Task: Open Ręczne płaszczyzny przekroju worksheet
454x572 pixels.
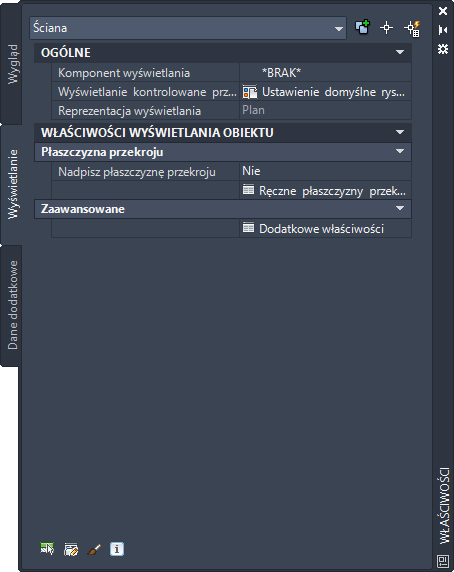Action: point(325,190)
